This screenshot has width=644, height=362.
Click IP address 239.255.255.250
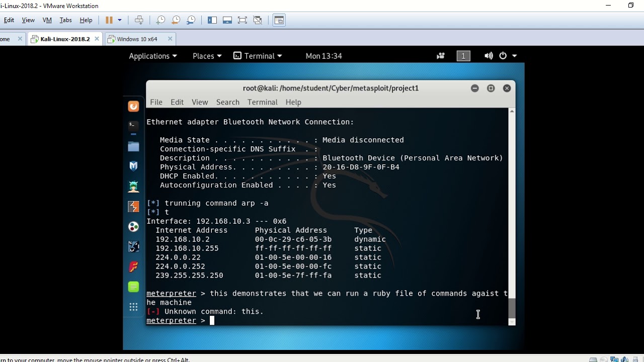[189, 276]
